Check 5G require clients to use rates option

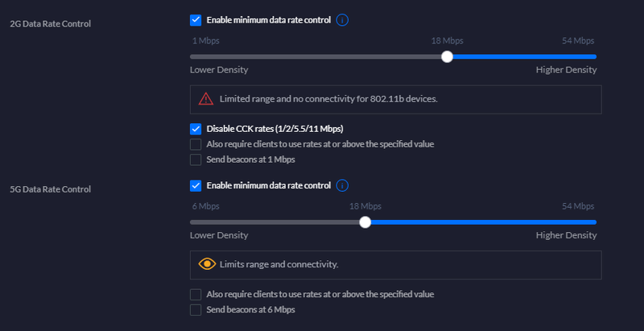click(196, 295)
